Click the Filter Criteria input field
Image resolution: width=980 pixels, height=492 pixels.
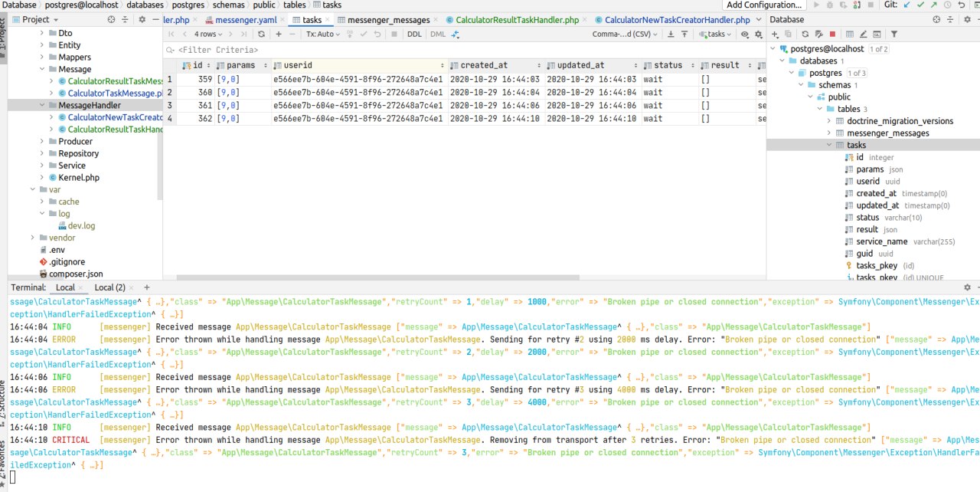[x=464, y=50]
